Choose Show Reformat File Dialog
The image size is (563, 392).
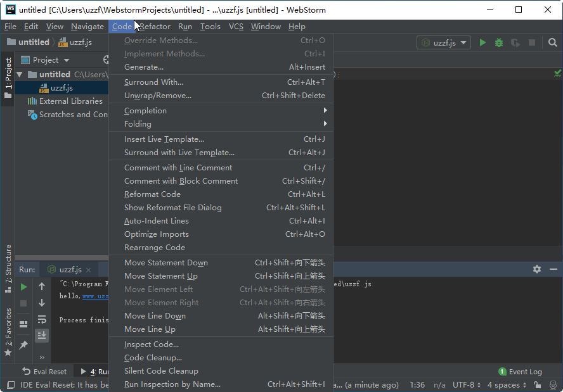point(221,207)
